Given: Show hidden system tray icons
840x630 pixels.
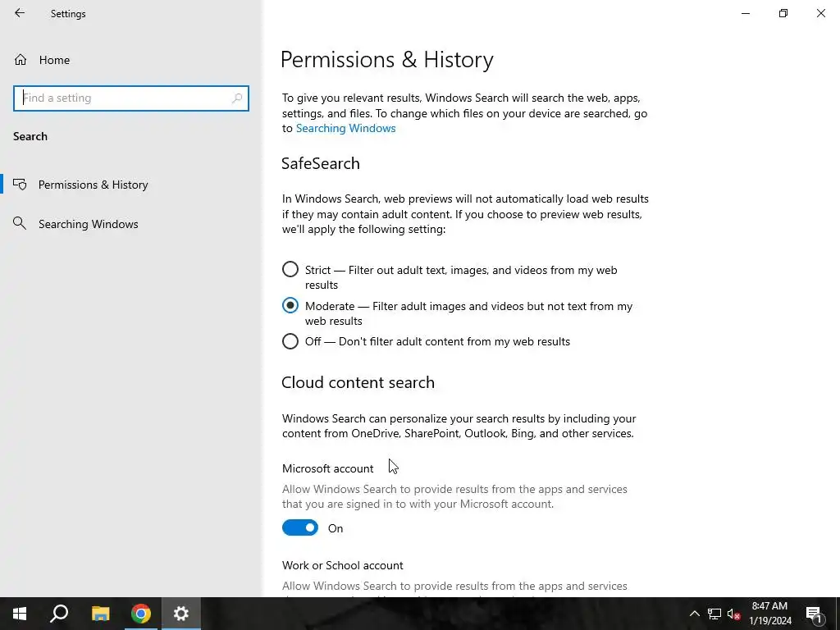Looking at the screenshot, I should tap(694, 614).
